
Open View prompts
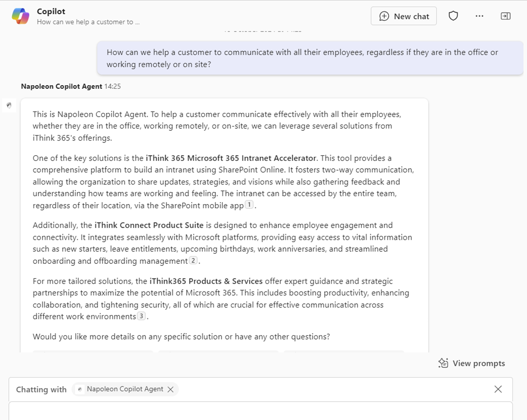coord(478,363)
